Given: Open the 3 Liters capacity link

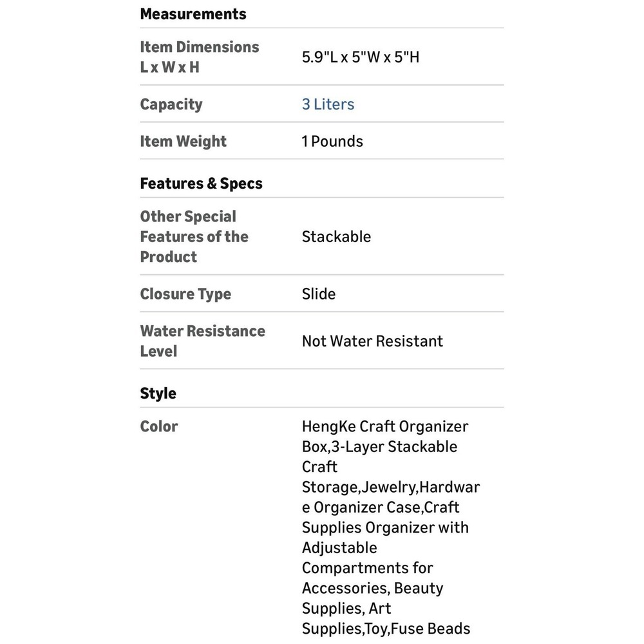Looking at the screenshot, I should click(328, 104).
